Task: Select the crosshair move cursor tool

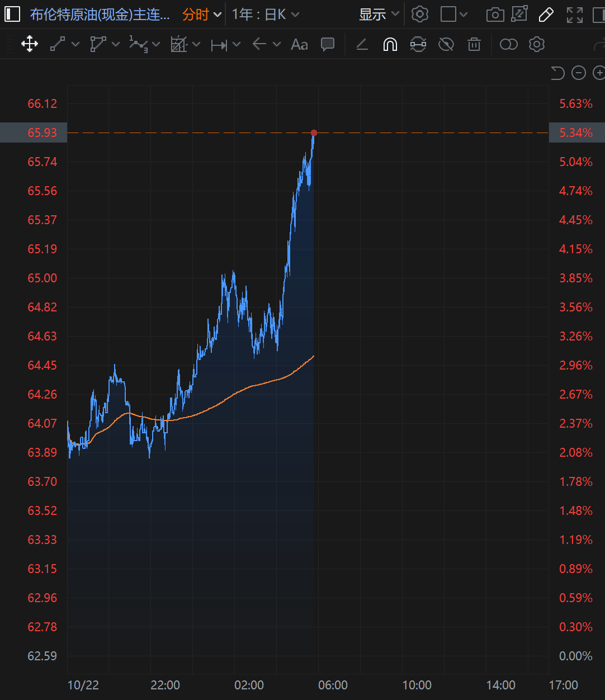Action: click(30, 44)
